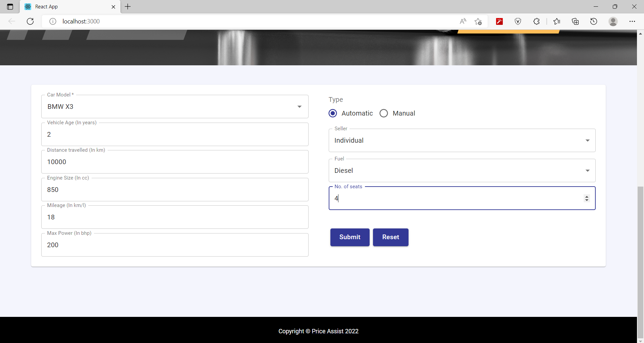Screen dimensions: 644x343
Task: Add this page to favorites
Action: click(x=479, y=21)
